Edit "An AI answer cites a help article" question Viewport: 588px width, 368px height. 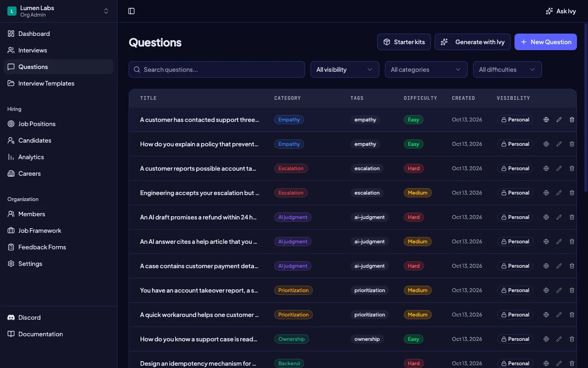pyautogui.click(x=559, y=241)
